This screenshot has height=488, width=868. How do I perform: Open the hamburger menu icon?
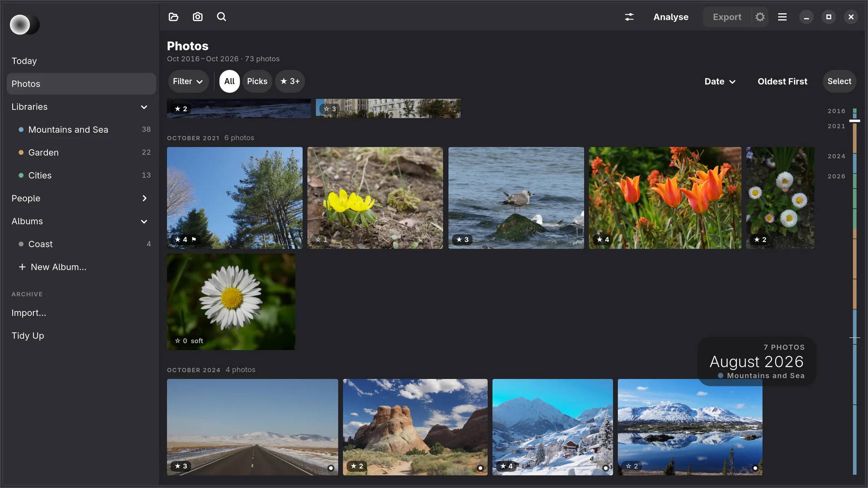pos(782,17)
